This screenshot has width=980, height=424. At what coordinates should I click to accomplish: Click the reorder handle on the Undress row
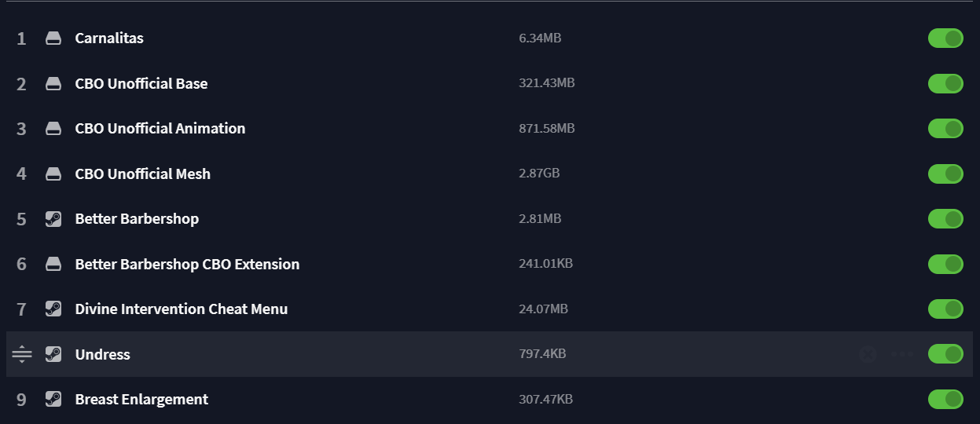click(22, 354)
